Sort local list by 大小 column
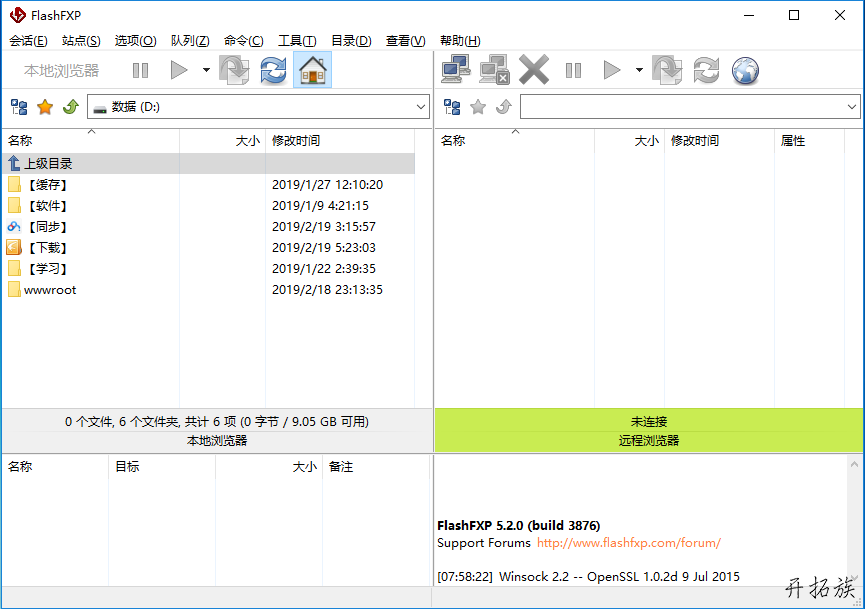 pos(222,141)
